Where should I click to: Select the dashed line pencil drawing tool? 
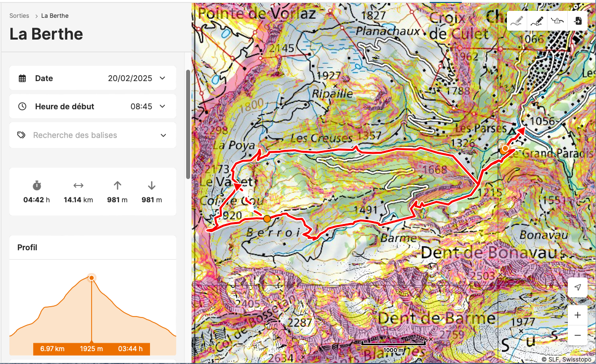537,21
